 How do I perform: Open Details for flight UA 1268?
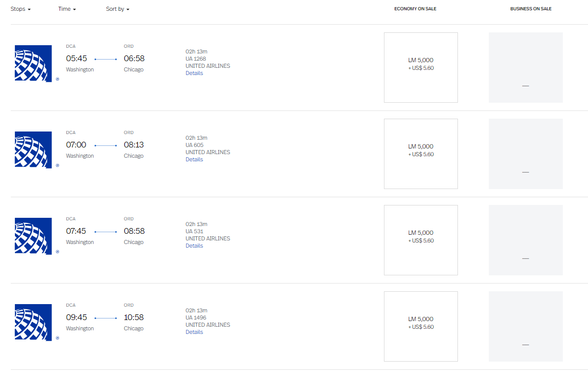(x=194, y=73)
